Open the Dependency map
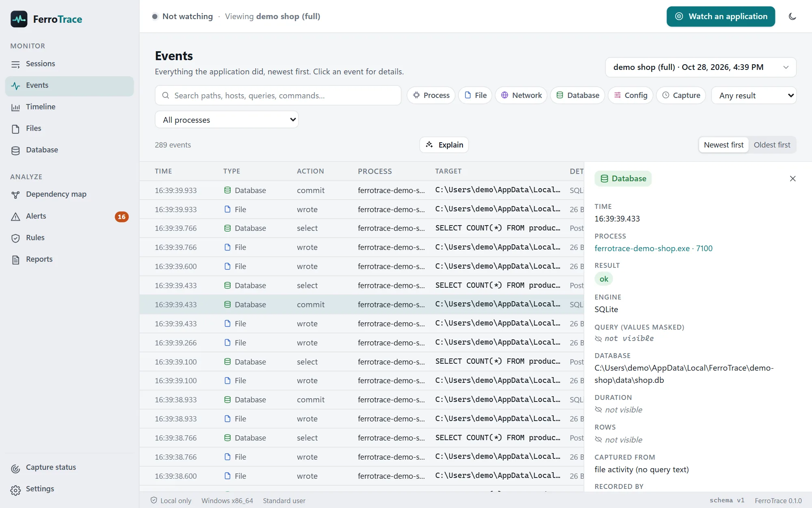This screenshot has height=508, width=812. click(69, 194)
